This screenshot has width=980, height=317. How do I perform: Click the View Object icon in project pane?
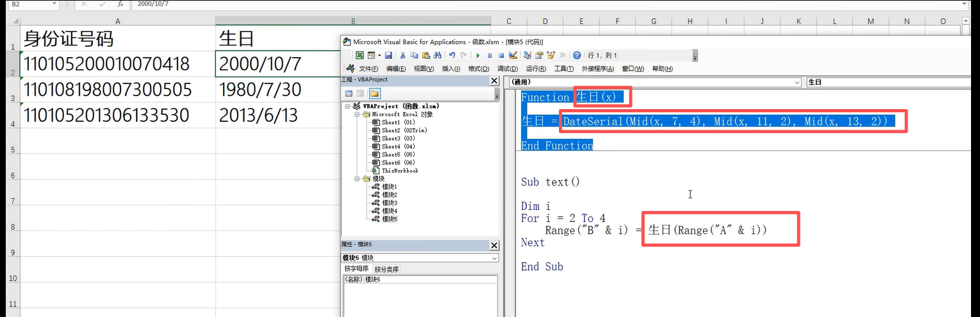tap(361, 94)
